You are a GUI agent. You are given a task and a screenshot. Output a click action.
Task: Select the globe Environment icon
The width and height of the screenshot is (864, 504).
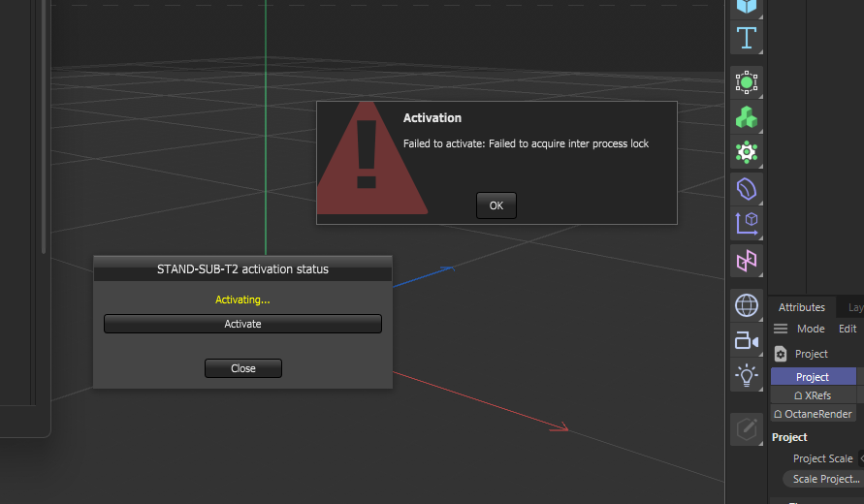tap(747, 305)
